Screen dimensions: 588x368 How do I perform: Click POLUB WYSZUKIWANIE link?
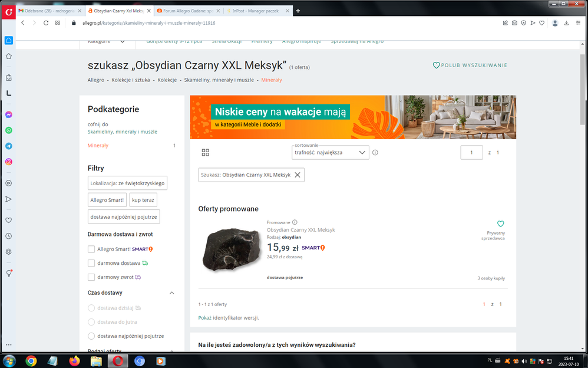coord(470,65)
